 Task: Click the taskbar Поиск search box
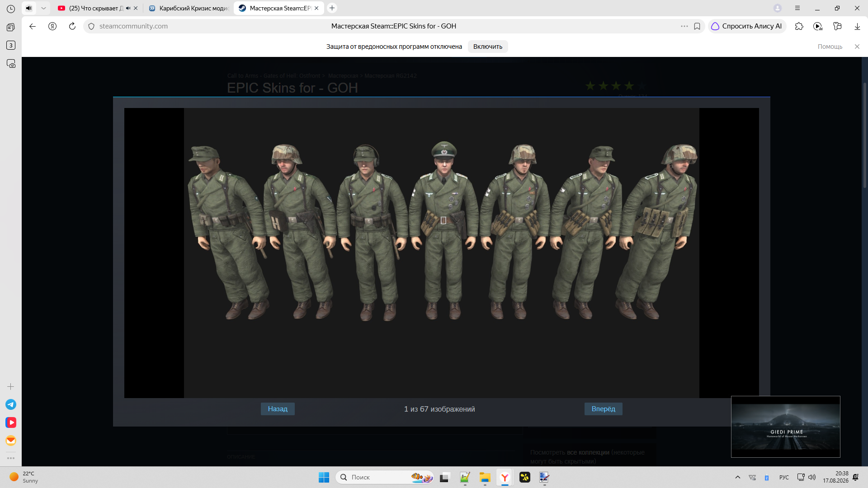(x=385, y=477)
